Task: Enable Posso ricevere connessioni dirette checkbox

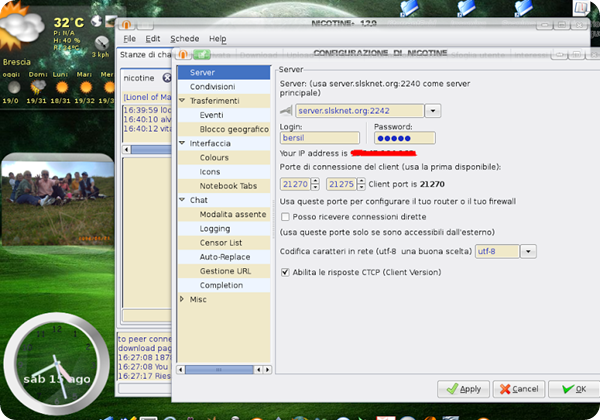Action: (x=285, y=217)
